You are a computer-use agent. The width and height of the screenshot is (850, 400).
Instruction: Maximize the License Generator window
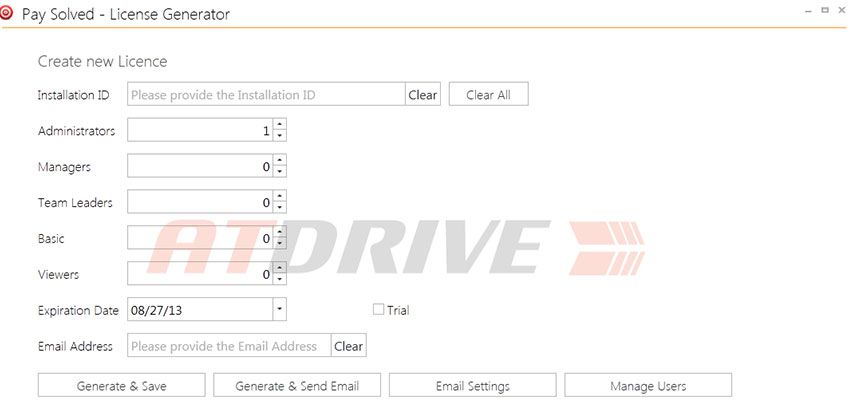click(825, 10)
